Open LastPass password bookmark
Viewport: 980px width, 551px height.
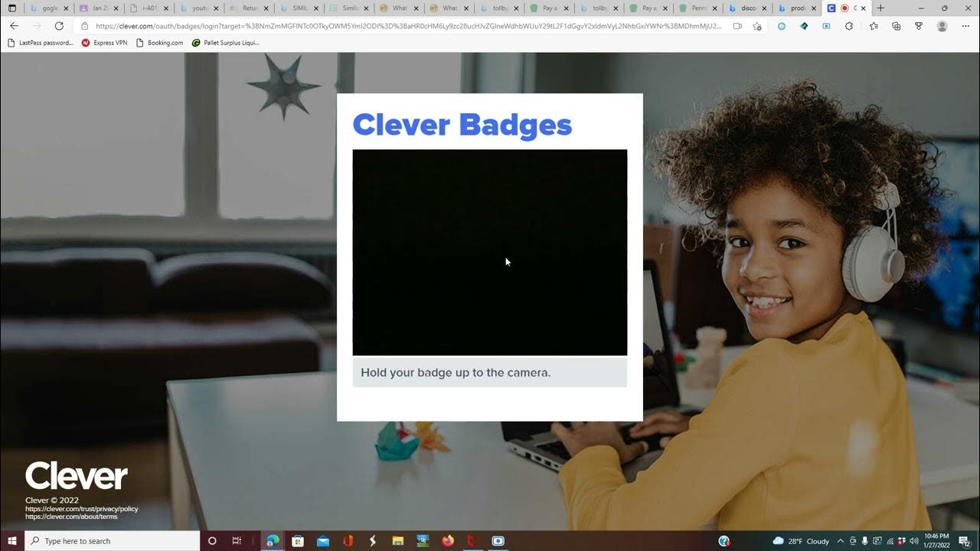(41, 43)
